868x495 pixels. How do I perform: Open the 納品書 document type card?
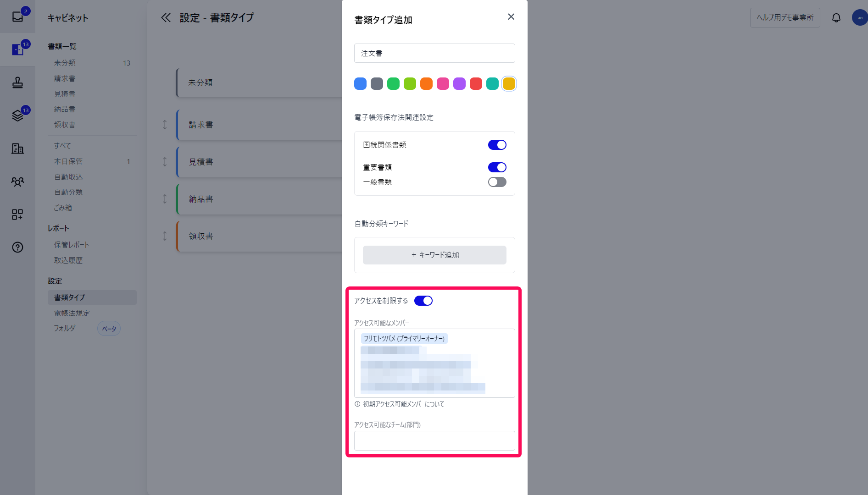tap(259, 199)
